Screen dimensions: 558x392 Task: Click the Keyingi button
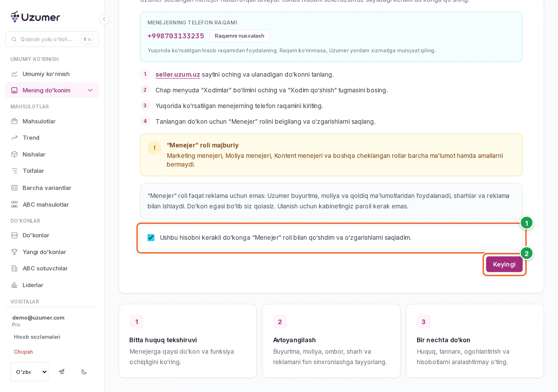coord(504,264)
